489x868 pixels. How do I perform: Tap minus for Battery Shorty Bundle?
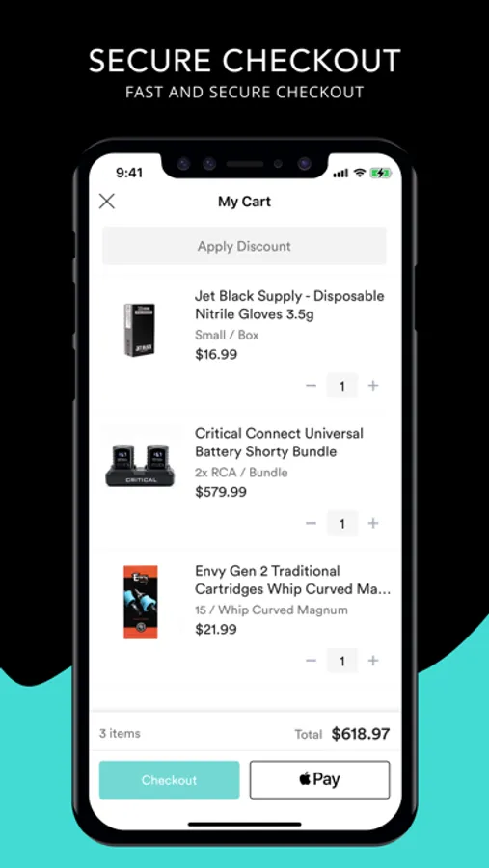(312, 523)
